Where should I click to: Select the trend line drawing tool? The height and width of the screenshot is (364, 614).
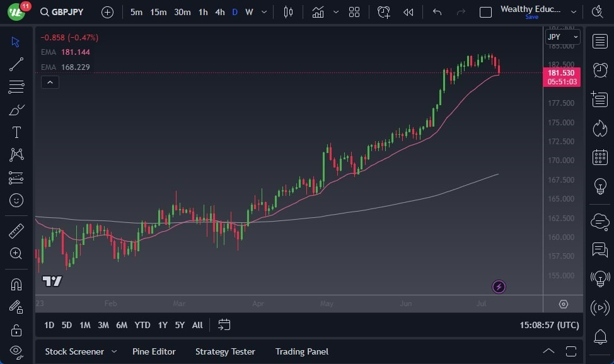point(16,64)
